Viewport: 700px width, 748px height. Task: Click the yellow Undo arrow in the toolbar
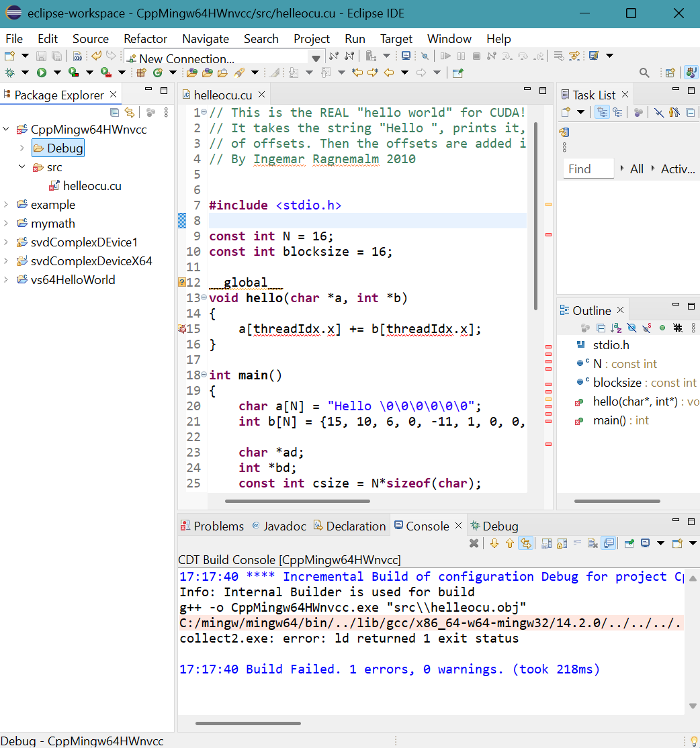coord(96,56)
